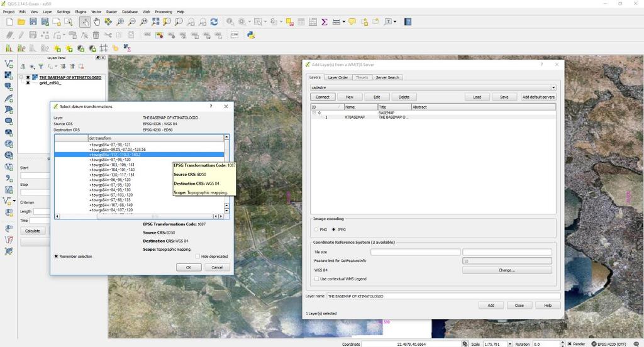Toggle visibility of the grid_ed50_ layer

coord(28,83)
